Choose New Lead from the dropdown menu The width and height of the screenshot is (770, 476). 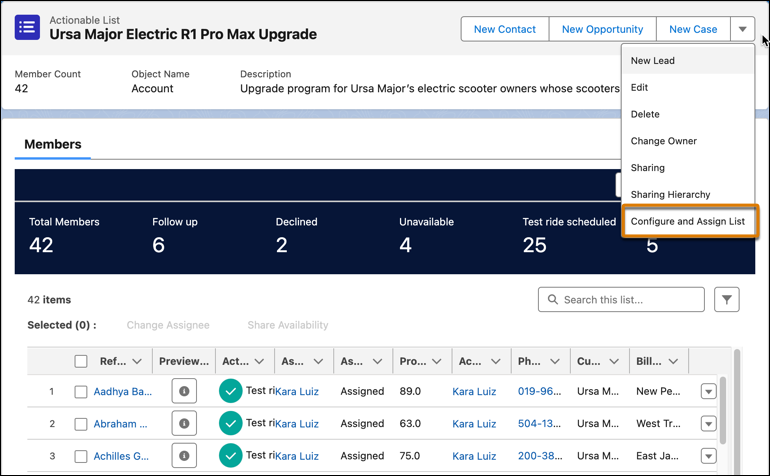[x=688, y=60]
